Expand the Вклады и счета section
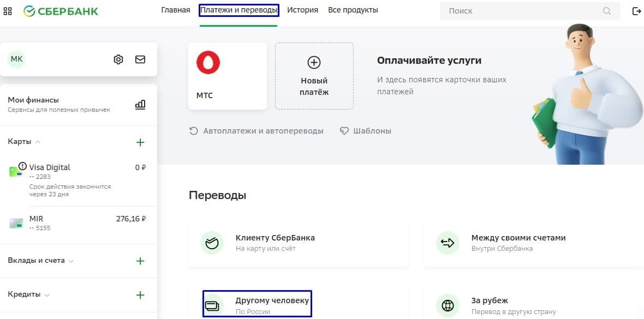The width and height of the screenshot is (644, 319). tap(71, 261)
